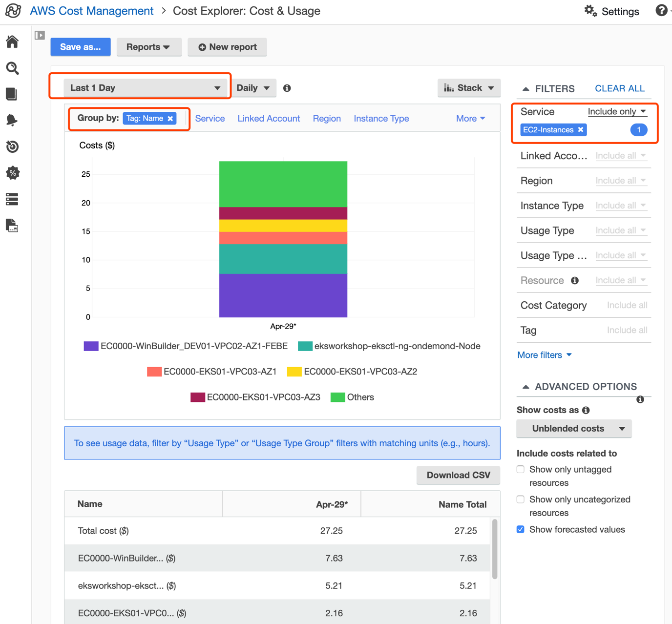Remove the EC2-Instances service filter
The height and width of the screenshot is (624, 672).
click(x=581, y=130)
